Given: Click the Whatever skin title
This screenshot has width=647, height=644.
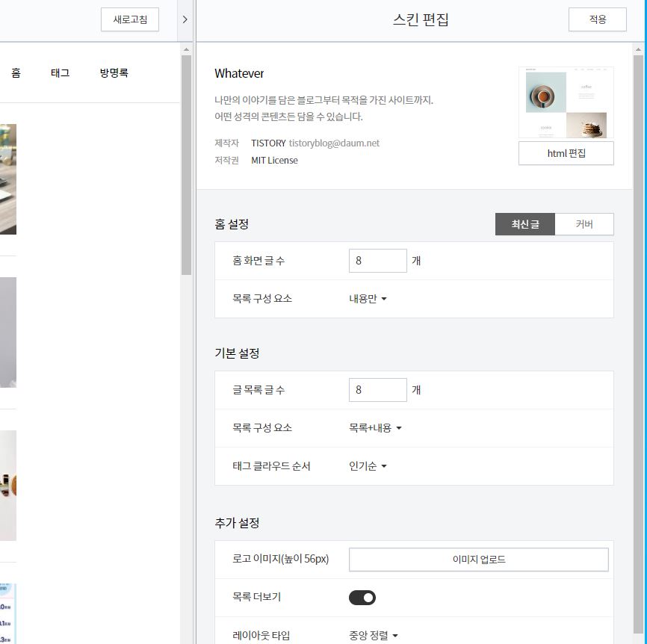Looking at the screenshot, I should 239,73.
